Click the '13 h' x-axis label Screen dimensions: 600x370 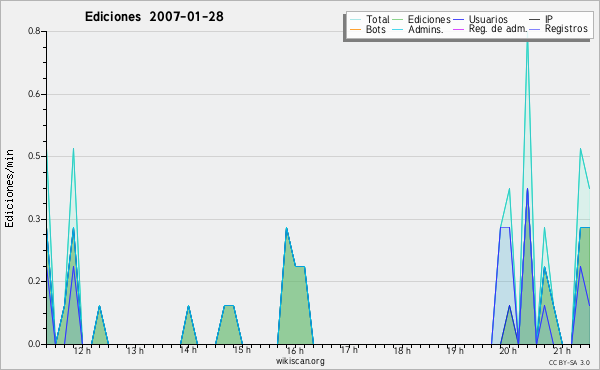point(135,350)
